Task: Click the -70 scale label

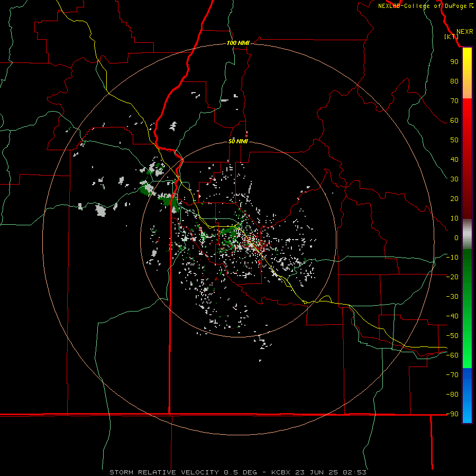Action: click(452, 375)
